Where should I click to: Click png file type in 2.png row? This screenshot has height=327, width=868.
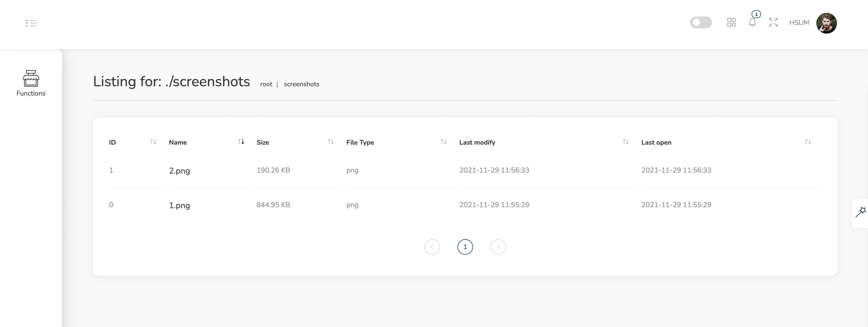tap(352, 170)
